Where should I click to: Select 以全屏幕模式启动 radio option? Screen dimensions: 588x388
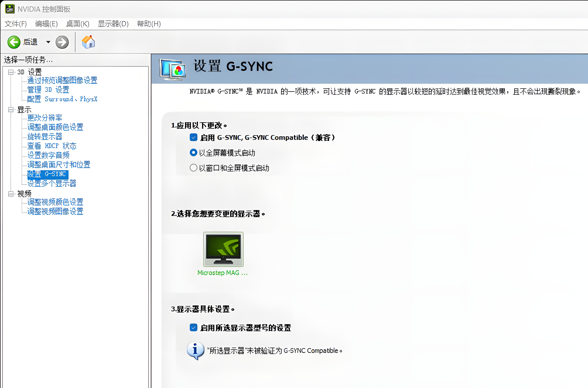point(193,153)
